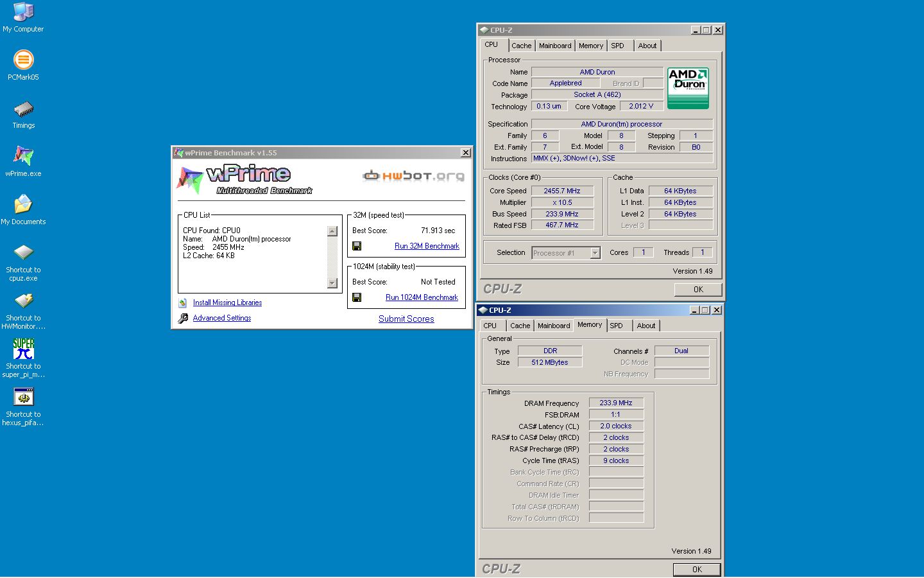Click the DRAM Frequency 233.9 MHz field

pyautogui.click(x=616, y=403)
